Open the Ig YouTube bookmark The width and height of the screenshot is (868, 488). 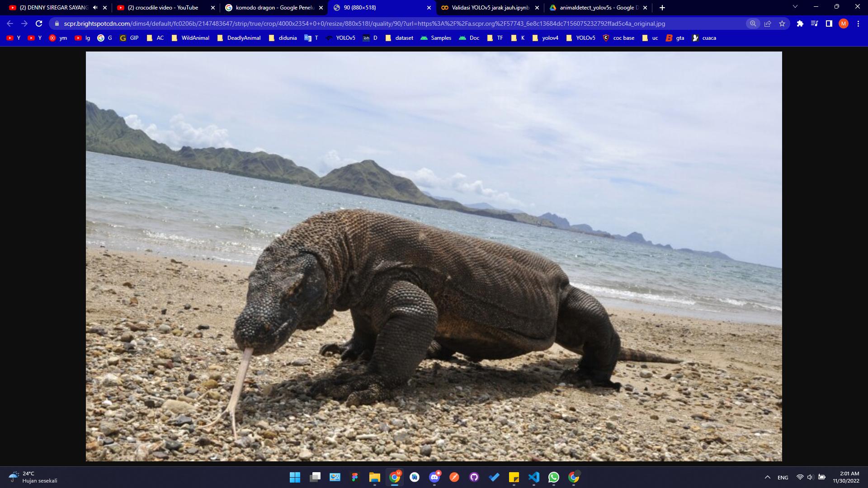pos(82,38)
